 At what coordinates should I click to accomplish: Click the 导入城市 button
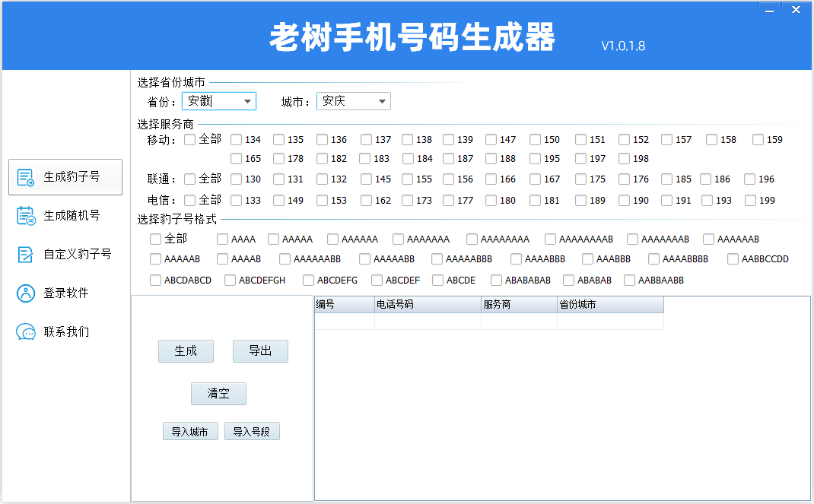click(190, 432)
